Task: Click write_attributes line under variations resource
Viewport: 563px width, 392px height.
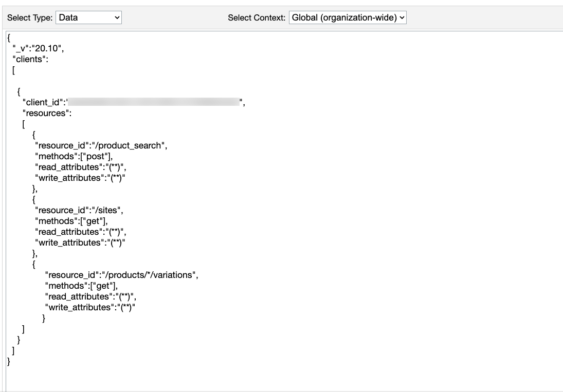Action: tap(90, 307)
